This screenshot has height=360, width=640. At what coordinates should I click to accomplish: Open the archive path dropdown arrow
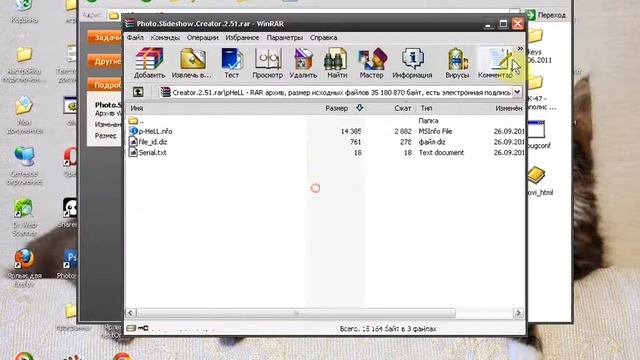(x=517, y=92)
